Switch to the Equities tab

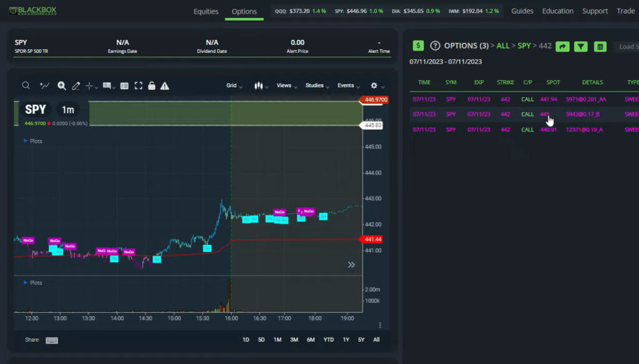(206, 11)
